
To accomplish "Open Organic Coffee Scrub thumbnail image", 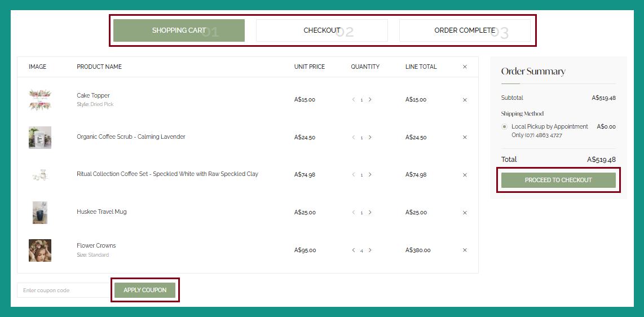I will tap(40, 138).
